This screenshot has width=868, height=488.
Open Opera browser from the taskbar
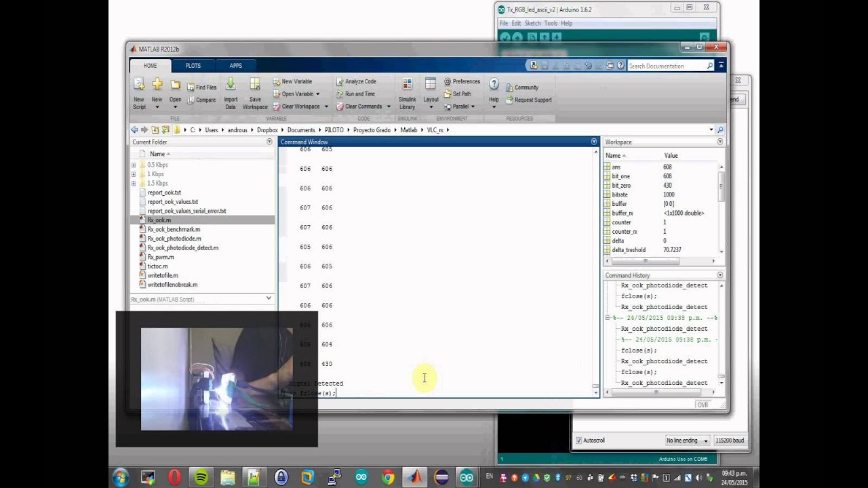click(x=174, y=477)
